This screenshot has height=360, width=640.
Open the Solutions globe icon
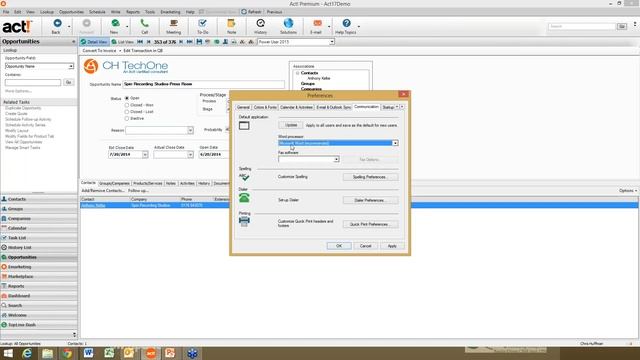(288, 23)
